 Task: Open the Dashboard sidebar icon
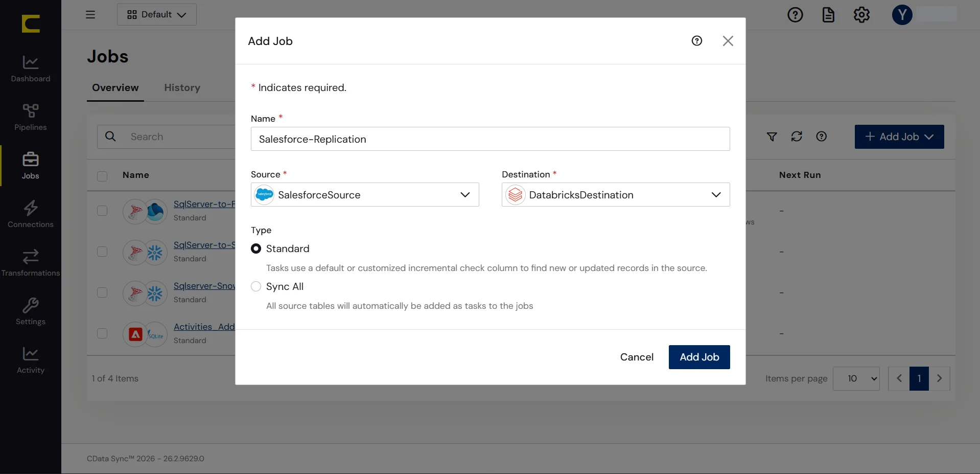tap(31, 69)
